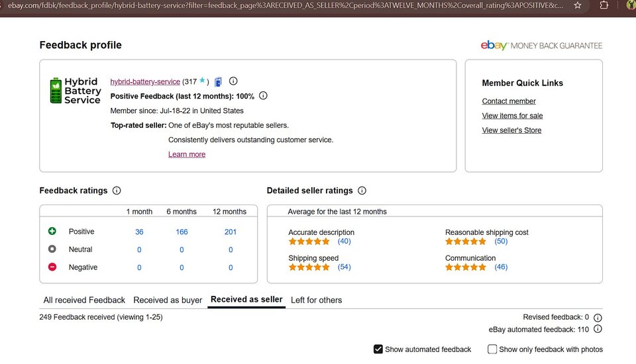The height and width of the screenshot is (364, 636).
Task: Open View items for sale link
Action: (512, 116)
